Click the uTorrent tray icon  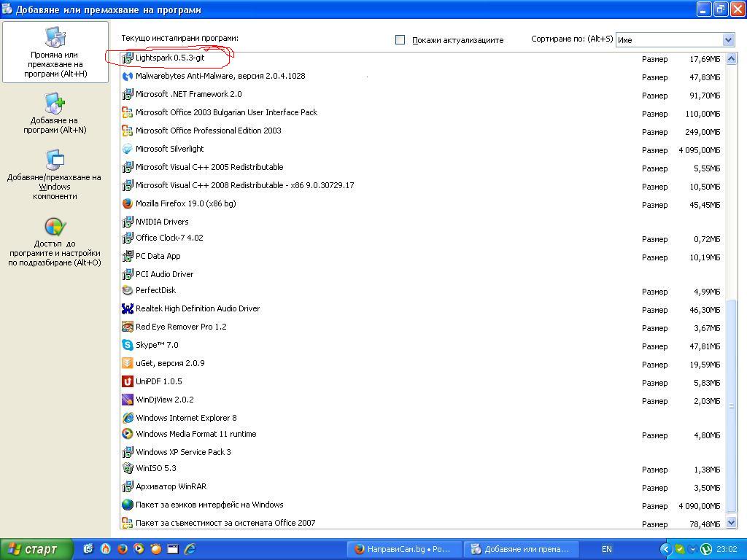coord(706,549)
